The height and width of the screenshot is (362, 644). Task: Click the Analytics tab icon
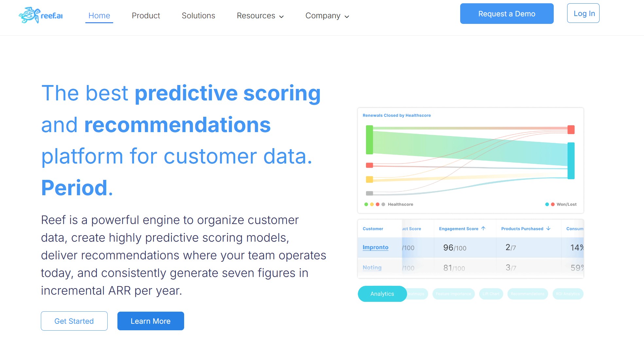coord(382,293)
